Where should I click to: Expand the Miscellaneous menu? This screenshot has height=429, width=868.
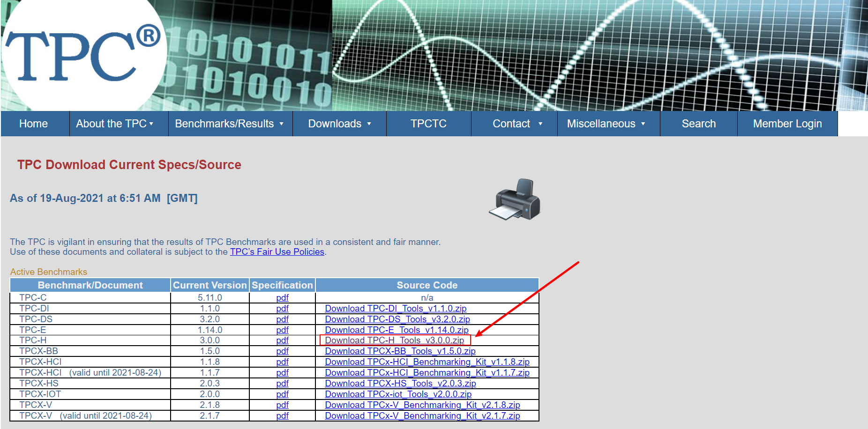pos(606,124)
